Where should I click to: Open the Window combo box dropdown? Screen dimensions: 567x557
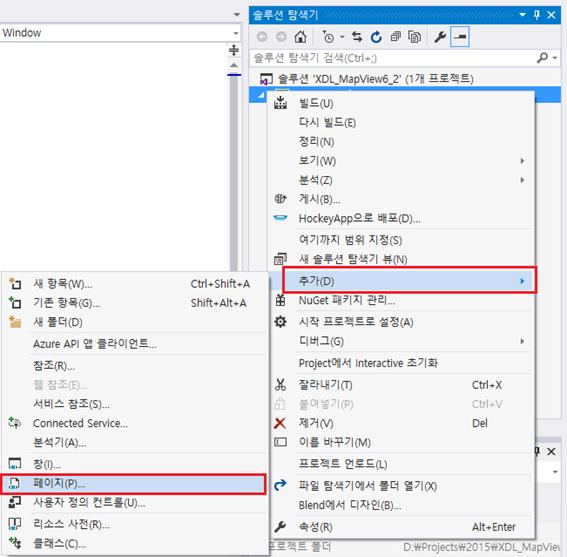pyautogui.click(x=236, y=33)
